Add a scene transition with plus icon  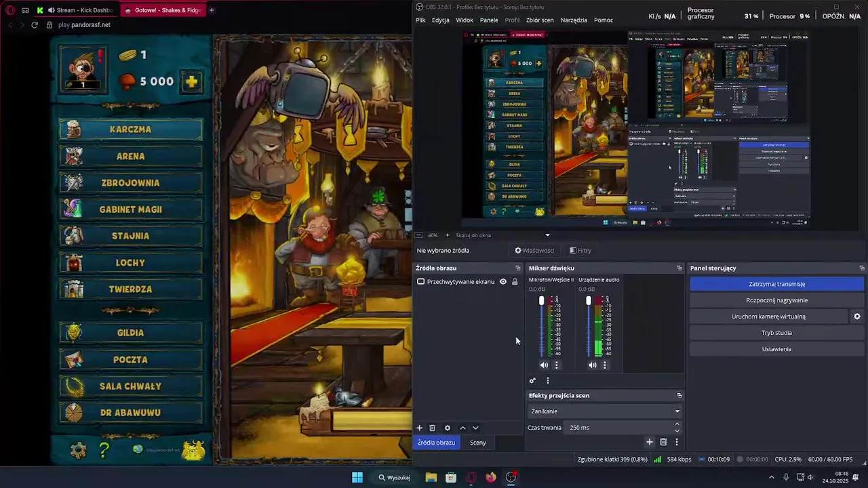click(x=650, y=442)
